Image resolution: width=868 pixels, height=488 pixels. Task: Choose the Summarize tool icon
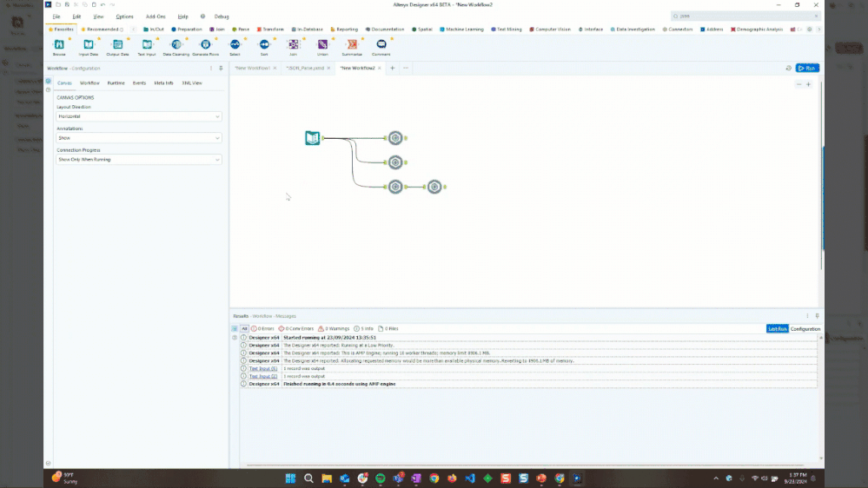(352, 45)
